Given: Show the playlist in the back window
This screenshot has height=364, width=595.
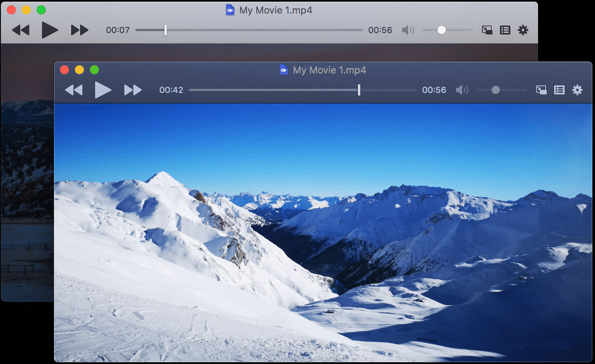Looking at the screenshot, I should [505, 30].
